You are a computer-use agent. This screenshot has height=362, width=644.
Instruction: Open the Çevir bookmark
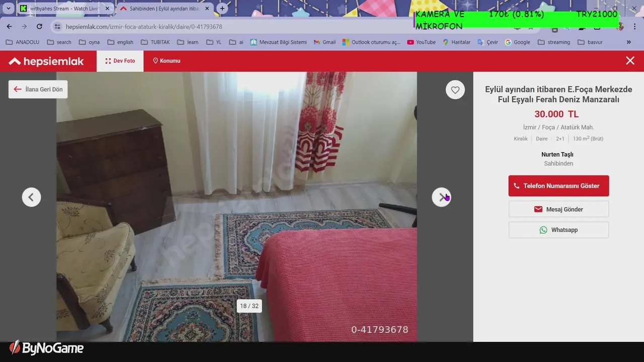[488, 42]
